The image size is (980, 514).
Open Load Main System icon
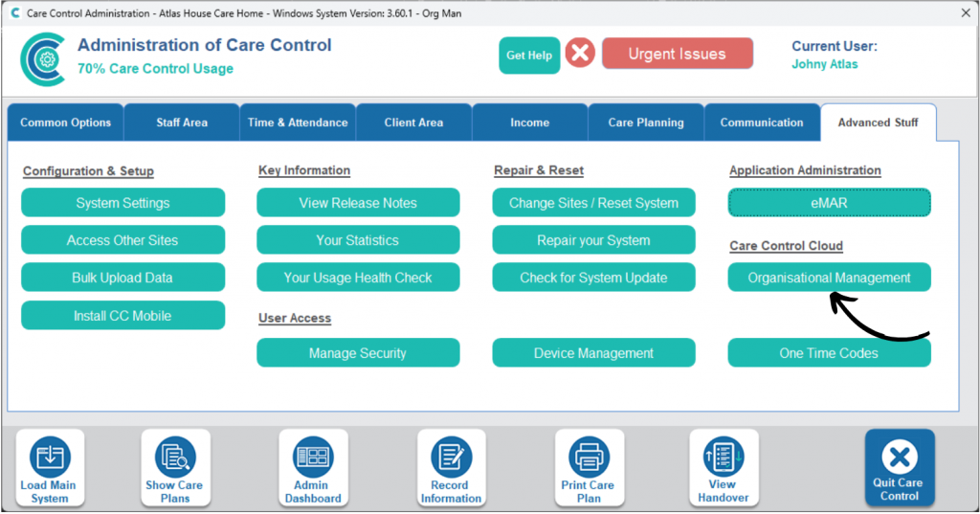[50, 468]
